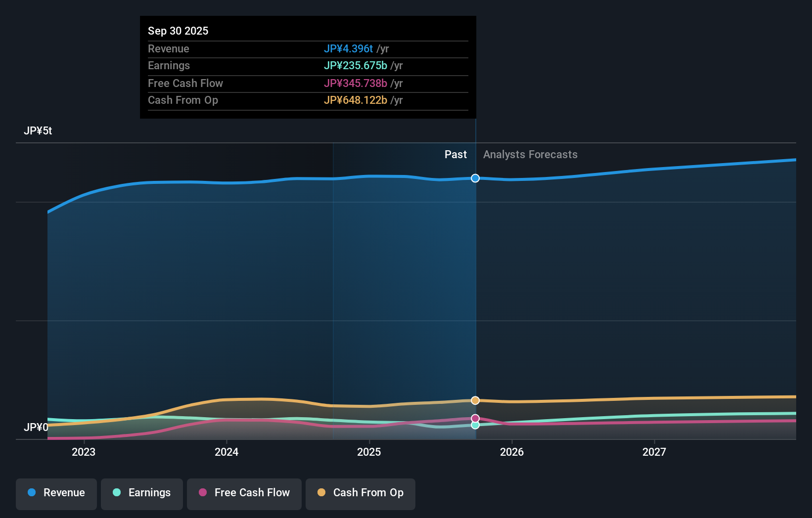Select the orange Cash From Op marker on chart
This screenshot has width=812, height=518.
(475, 401)
